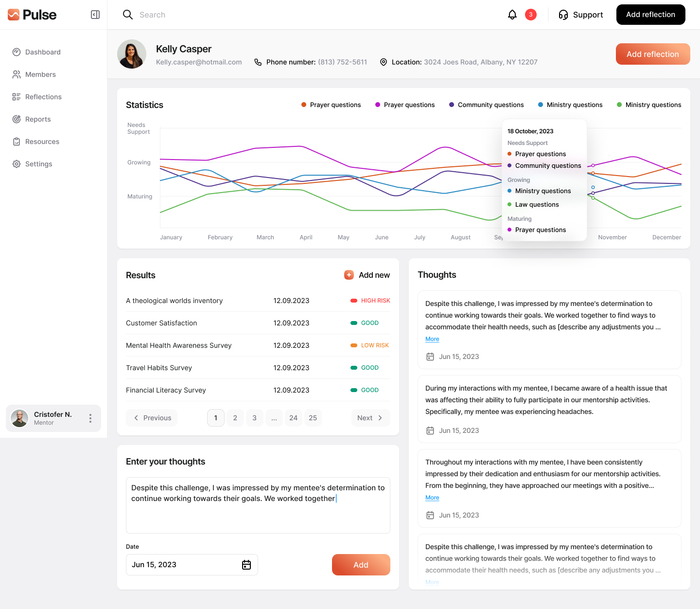Image resolution: width=700 pixels, height=609 pixels.
Task: Toggle the magenta Prayer questions series visibility
Action: [x=404, y=105]
